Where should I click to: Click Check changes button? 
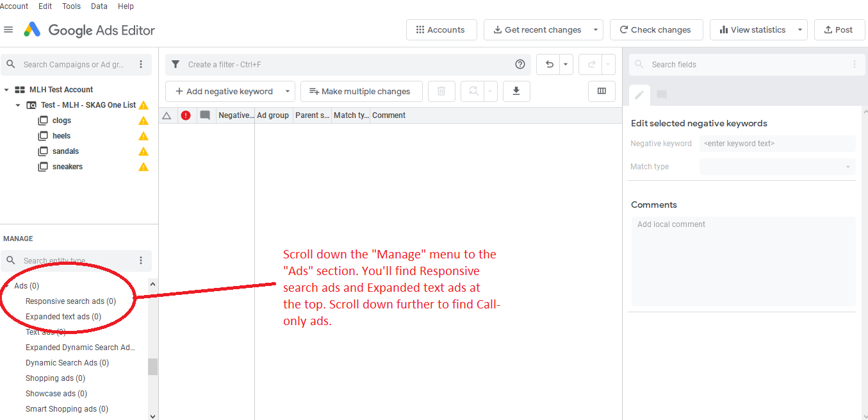click(x=657, y=29)
